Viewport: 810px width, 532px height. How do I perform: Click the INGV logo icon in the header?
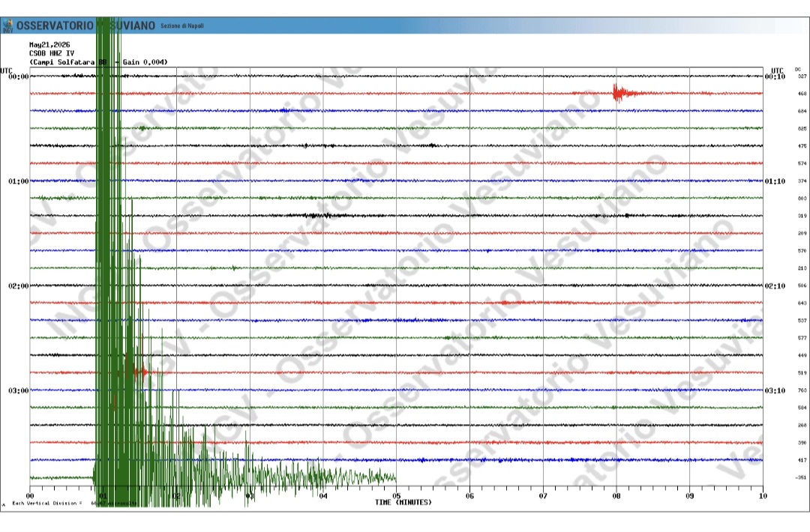(7, 25)
